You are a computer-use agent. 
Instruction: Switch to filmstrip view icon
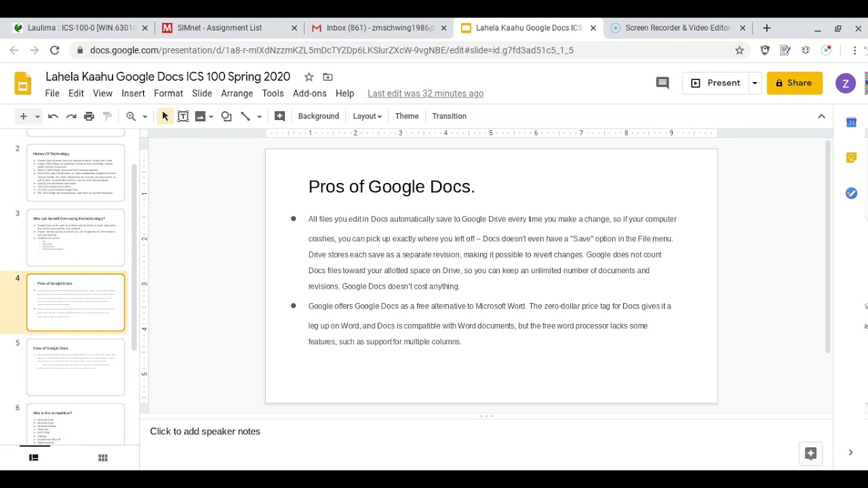point(33,457)
